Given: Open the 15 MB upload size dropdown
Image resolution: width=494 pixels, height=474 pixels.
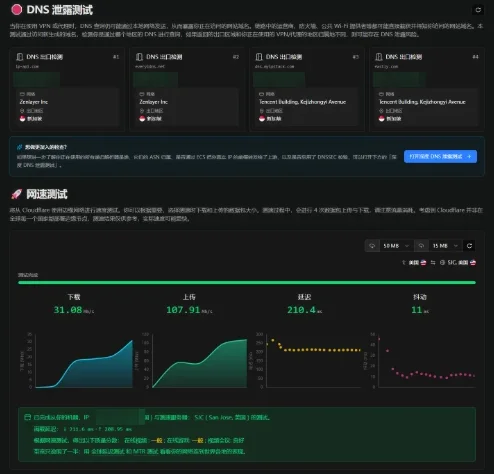Looking at the screenshot, I should tap(445, 246).
